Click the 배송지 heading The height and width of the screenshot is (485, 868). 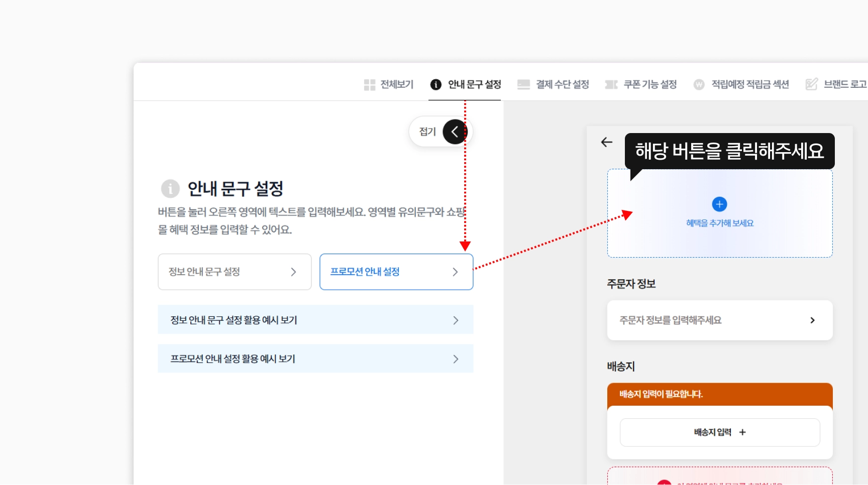coord(621,367)
